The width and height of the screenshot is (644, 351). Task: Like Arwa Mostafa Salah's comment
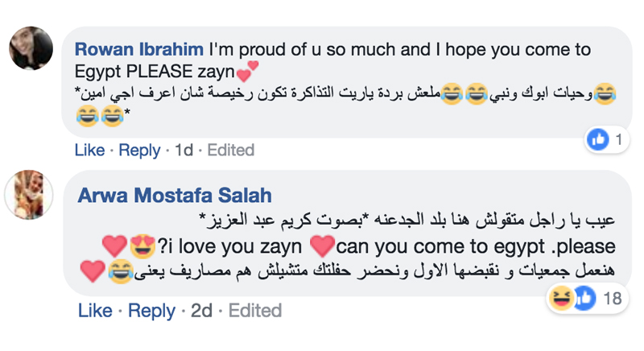point(94,310)
